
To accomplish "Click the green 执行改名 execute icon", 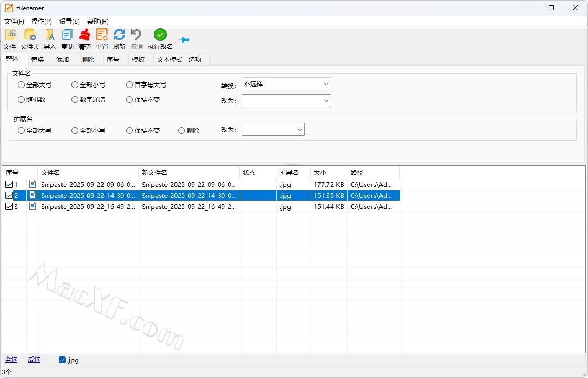I will [160, 35].
